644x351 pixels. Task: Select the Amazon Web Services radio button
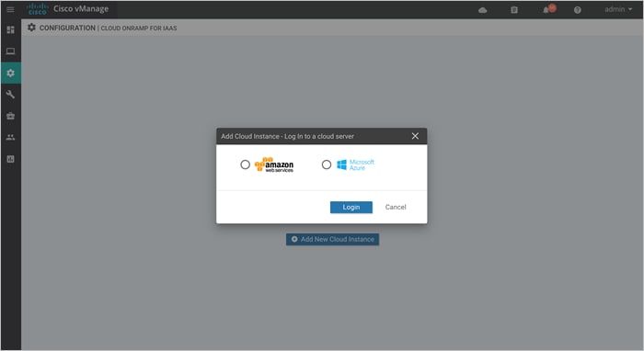click(x=246, y=164)
